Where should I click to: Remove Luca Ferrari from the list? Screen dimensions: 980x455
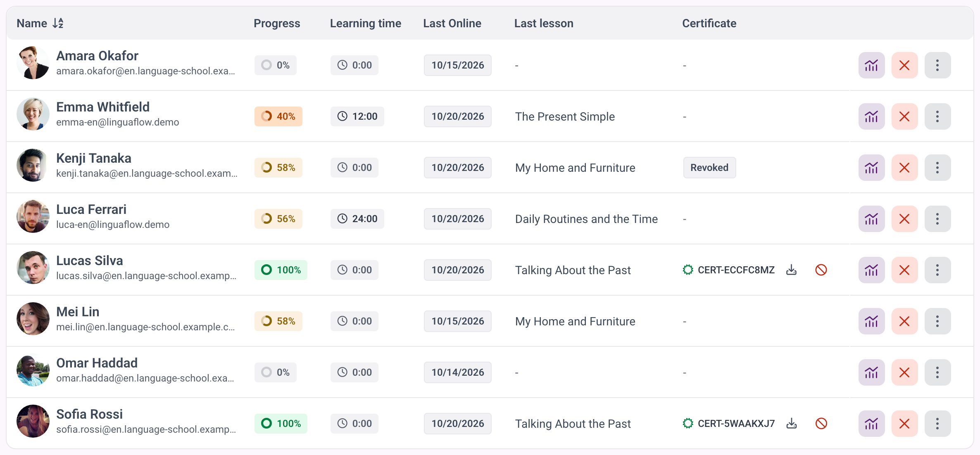click(x=904, y=219)
